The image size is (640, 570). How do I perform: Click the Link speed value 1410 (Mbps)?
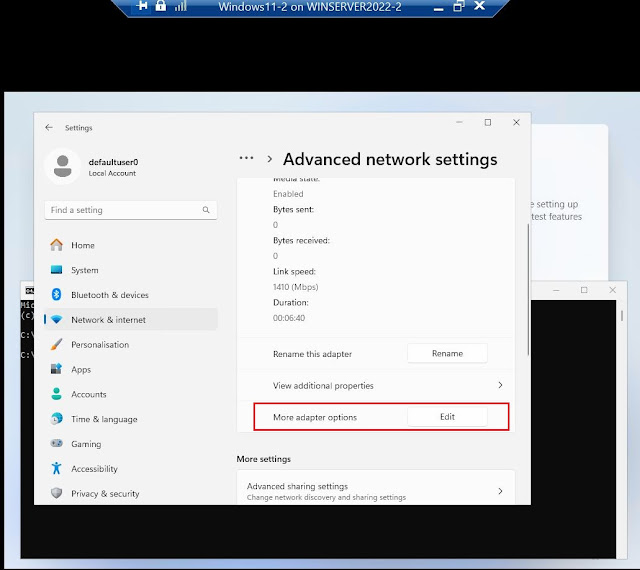point(296,287)
